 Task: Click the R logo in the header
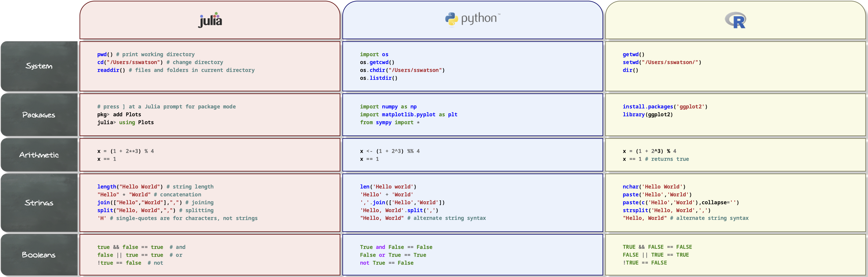click(x=735, y=20)
